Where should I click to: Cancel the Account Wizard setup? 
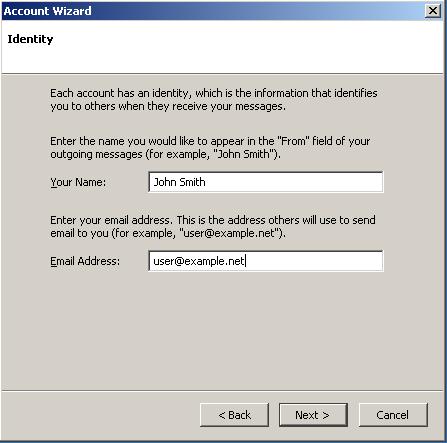[x=393, y=415]
